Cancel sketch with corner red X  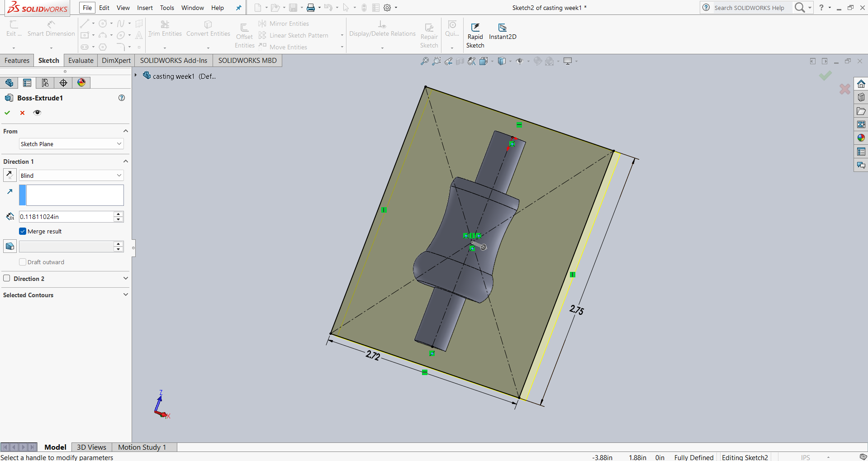844,89
